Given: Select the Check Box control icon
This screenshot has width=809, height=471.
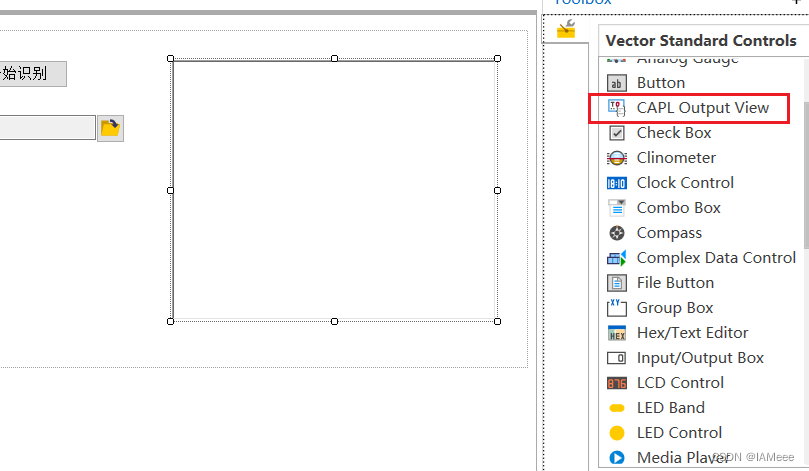Looking at the screenshot, I should click(x=617, y=133).
